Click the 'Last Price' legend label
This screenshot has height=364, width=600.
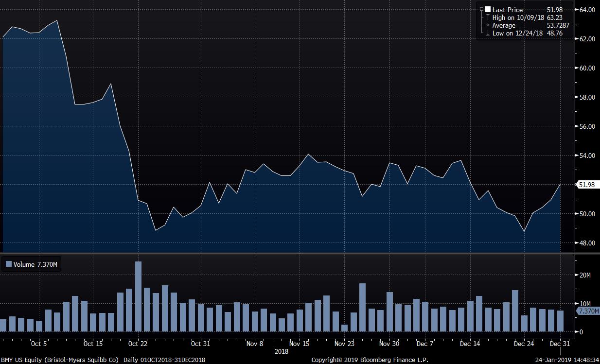507,9
